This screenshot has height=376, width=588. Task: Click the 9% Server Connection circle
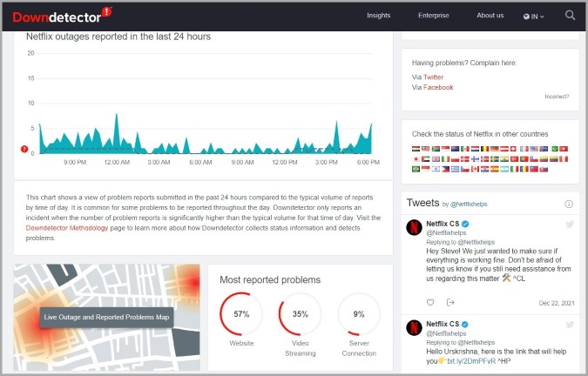pos(359,314)
